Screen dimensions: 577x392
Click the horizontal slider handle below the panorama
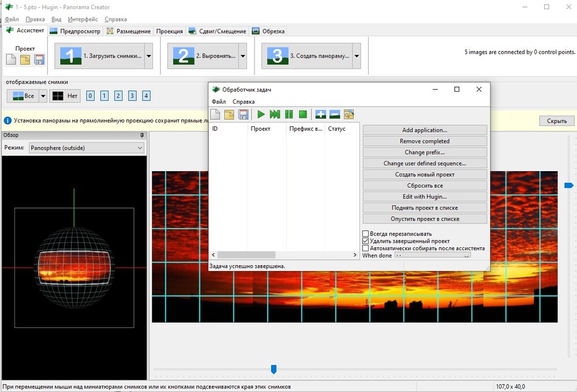coord(274,369)
